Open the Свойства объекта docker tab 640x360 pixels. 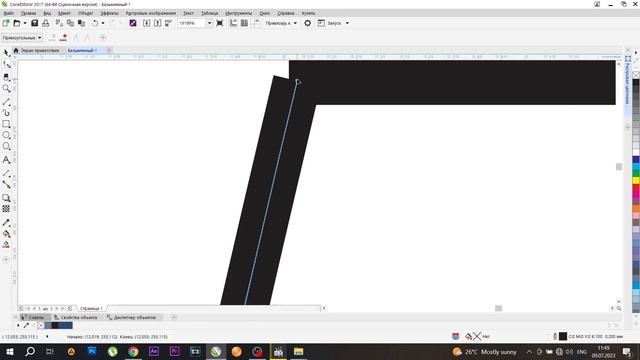click(x=76, y=317)
